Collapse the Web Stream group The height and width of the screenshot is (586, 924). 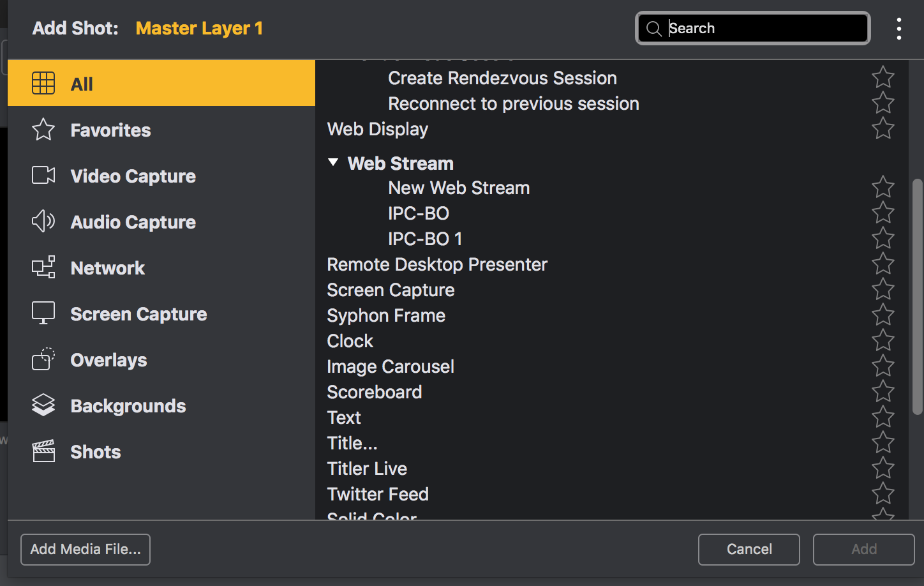point(333,163)
